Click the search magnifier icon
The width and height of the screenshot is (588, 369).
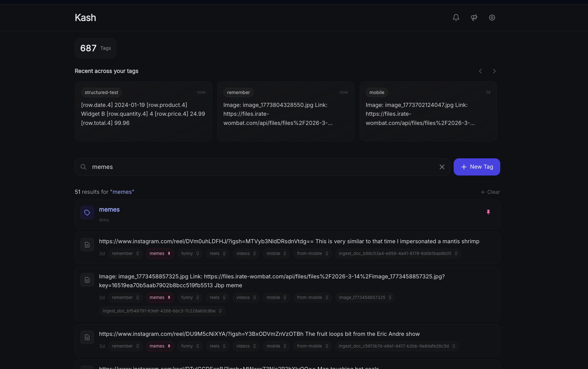[83, 167]
